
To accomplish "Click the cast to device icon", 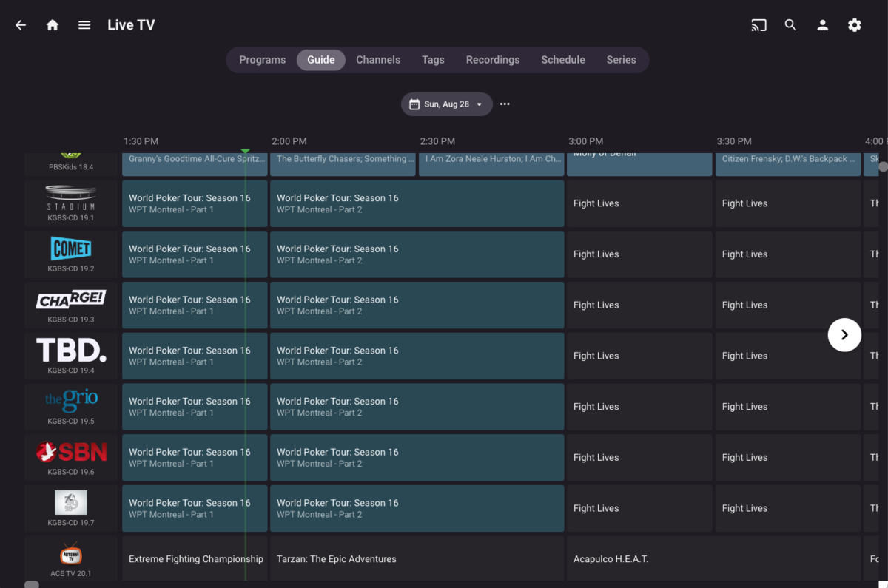I will coord(758,25).
